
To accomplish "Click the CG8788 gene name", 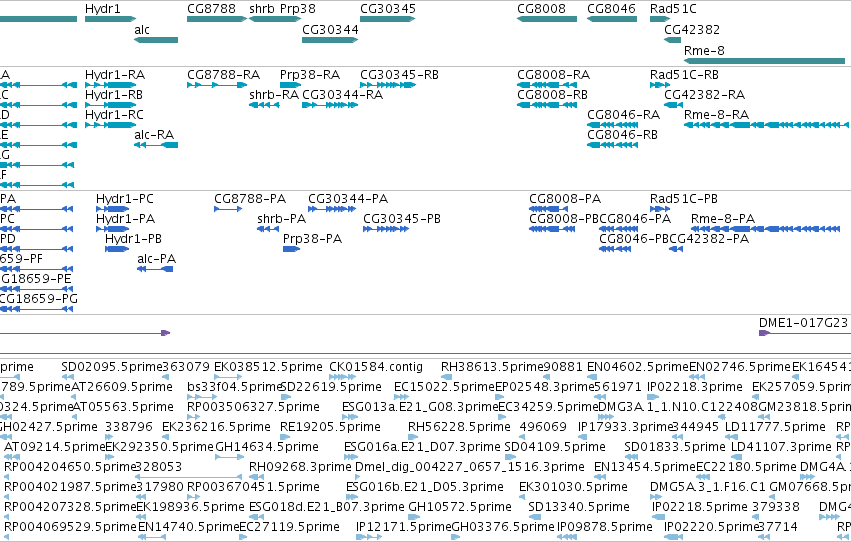I will point(211,9).
